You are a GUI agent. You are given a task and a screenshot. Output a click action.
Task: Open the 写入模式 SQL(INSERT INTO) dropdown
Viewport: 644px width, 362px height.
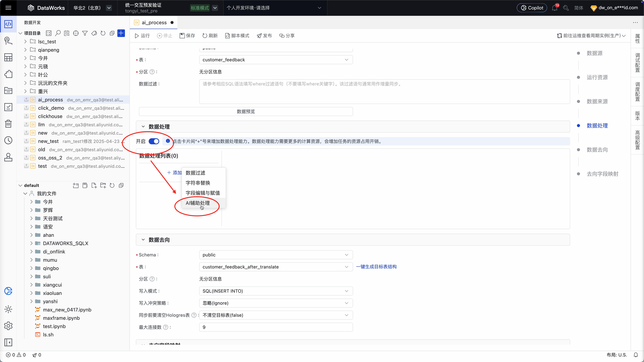point(276,291)
